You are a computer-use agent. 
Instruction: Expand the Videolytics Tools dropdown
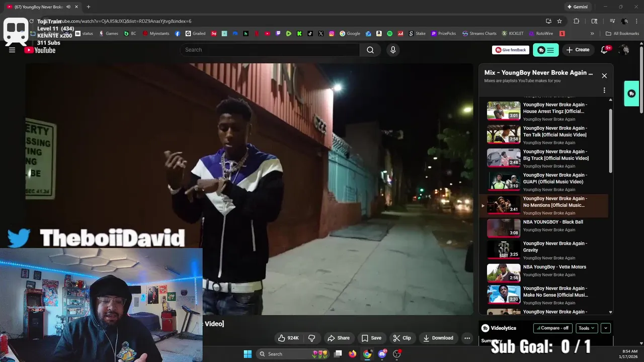coord(587,328)
